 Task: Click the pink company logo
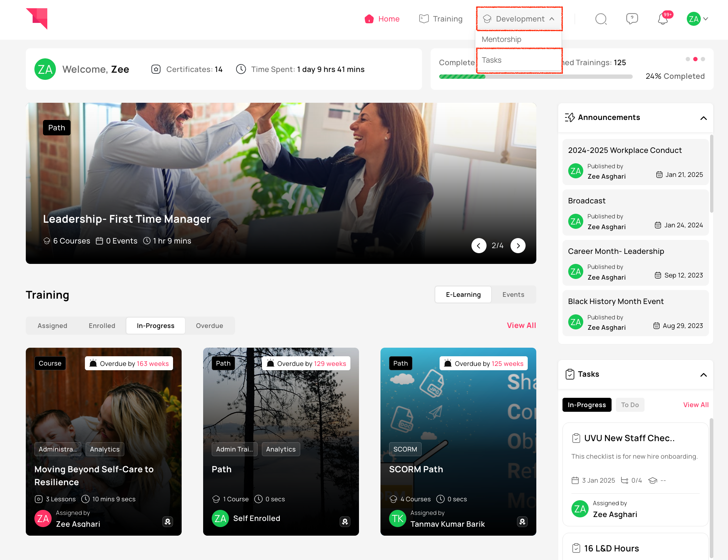pyautogui.click(x=37, y=19)
